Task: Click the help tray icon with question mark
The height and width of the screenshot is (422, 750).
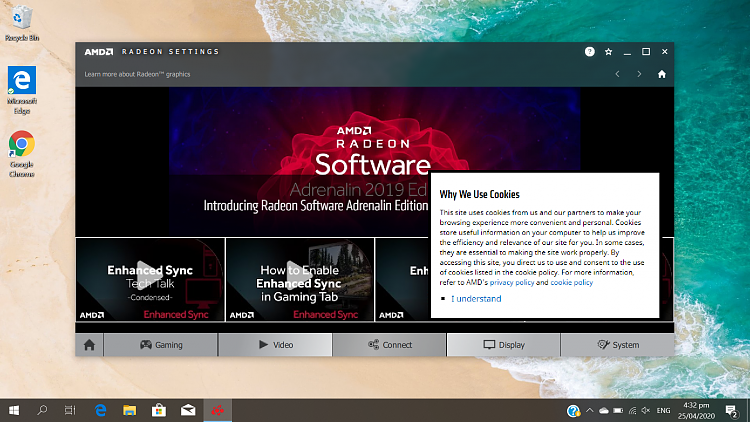Action: [x=573, y=411]
